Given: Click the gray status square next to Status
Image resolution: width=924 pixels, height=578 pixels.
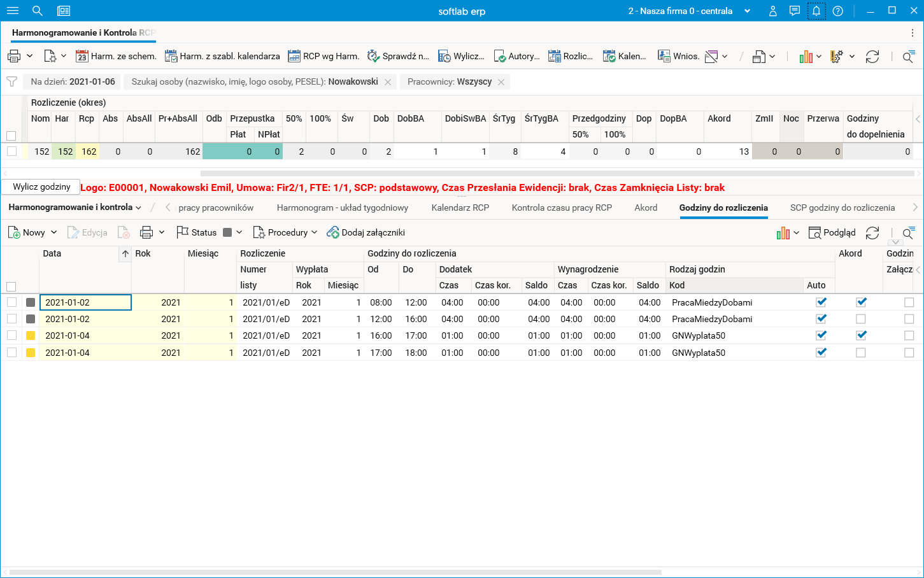Looking at the screenshot, I should pyautogui.click(x=227, y=233).
